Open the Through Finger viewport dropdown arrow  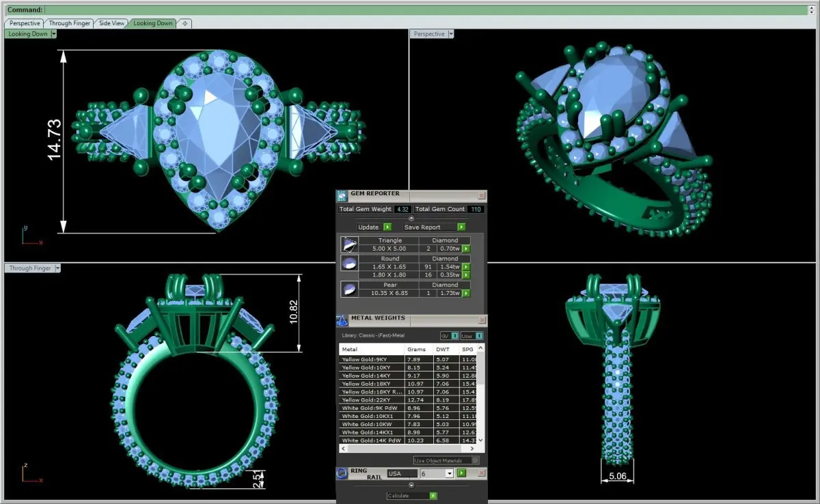click(57, 268)
